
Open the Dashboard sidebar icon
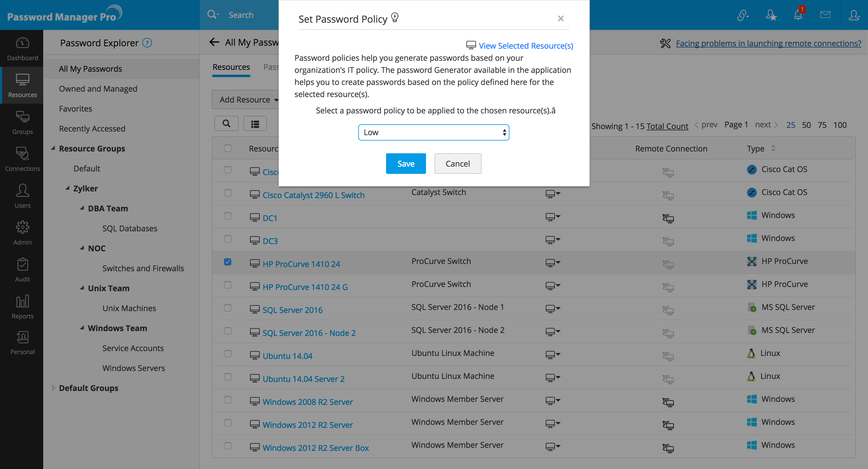click(x=22, y=49)
